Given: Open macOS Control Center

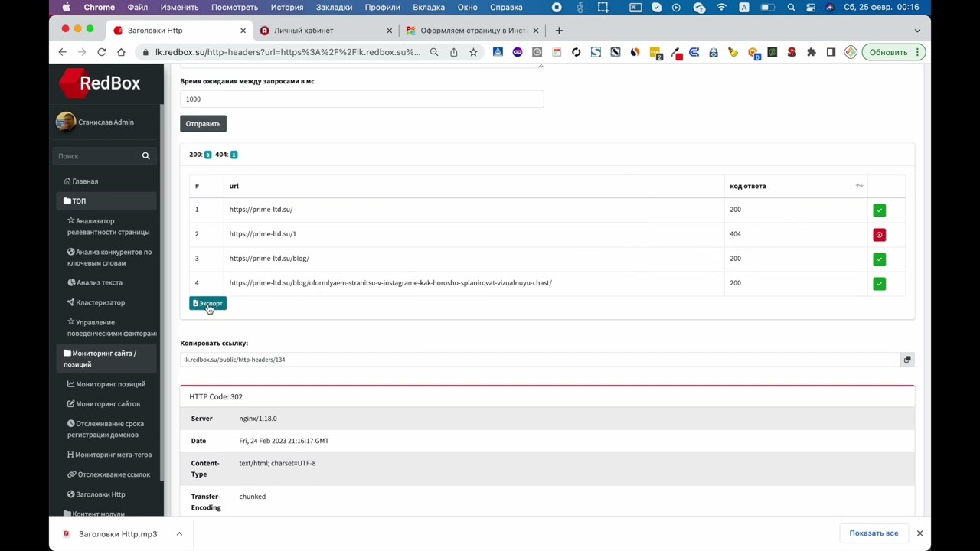Looking at the screenshot, I should click(812, 7).
